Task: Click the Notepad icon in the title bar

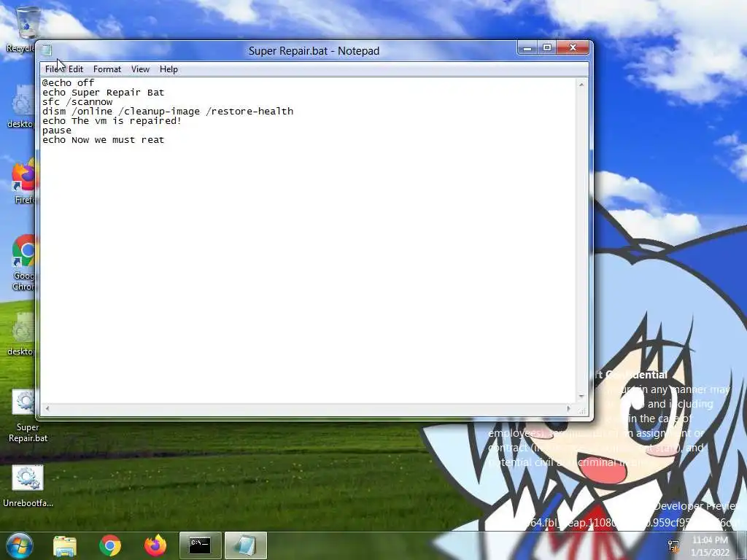Action: 47,50
